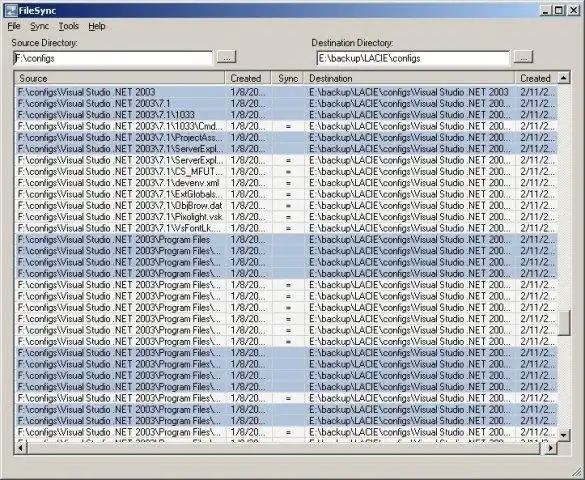585x480 pixels.
Task: Select source row ending in 7.1\CS_MFUT...
Action: 120,172
